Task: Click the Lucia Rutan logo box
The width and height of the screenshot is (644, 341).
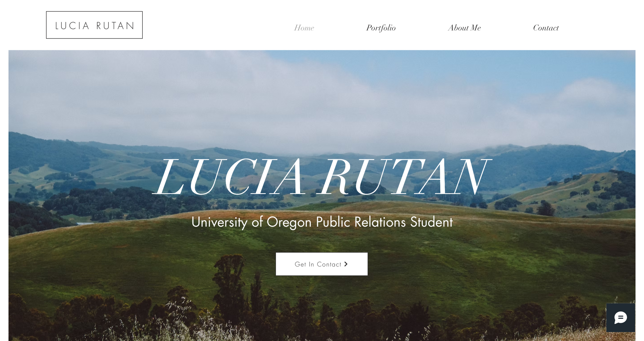Action: point(94,25)
